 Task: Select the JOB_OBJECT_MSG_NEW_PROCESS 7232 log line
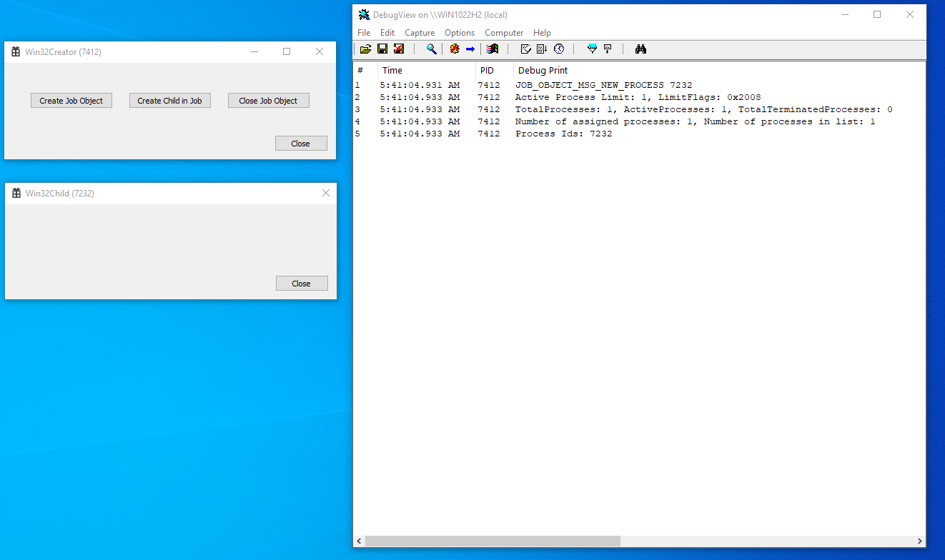640,85
